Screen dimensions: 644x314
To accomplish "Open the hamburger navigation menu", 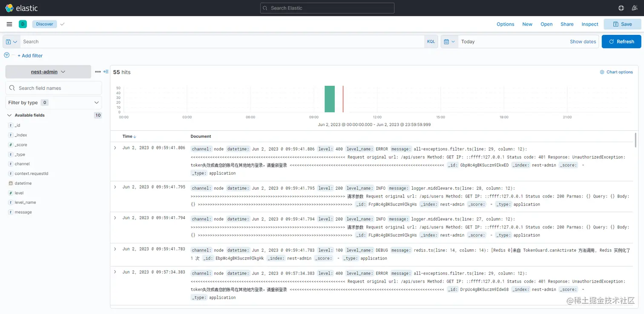I will [9, 24].
